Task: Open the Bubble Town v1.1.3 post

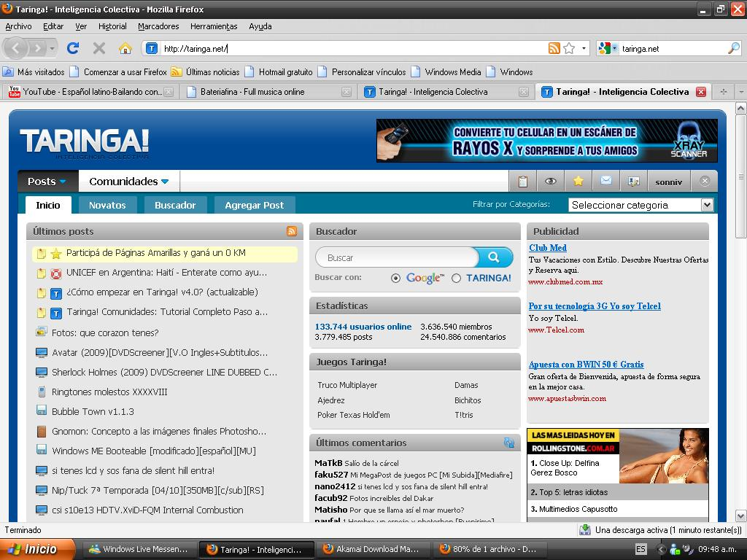Action: pyautogui.click(x=93, y=411)
